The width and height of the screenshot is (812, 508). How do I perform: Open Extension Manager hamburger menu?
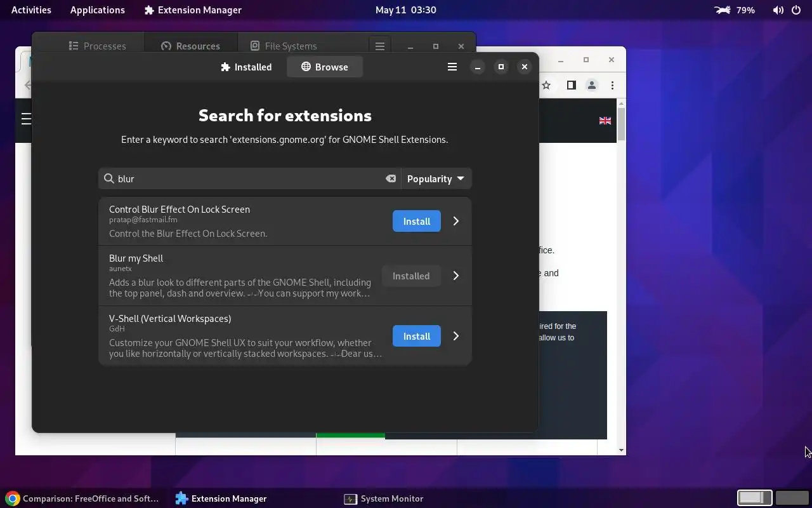click(452, 67)
